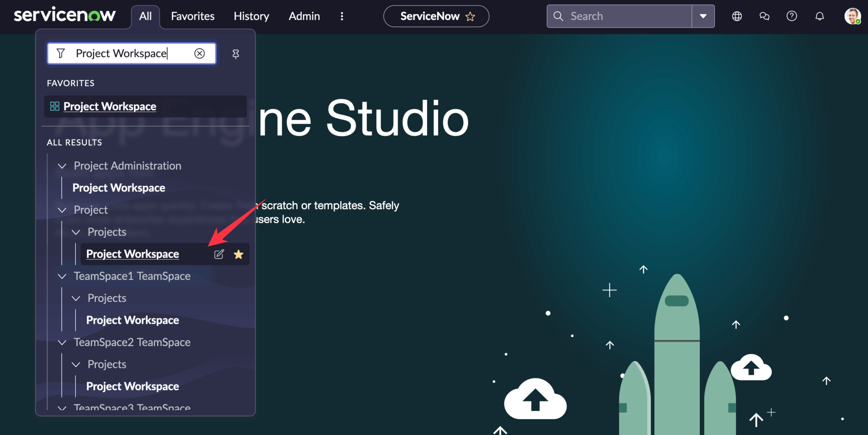Clear the filter text with the X icon
Image resolution: width=868 pixels, height=435 pixels.
coord(200,53)
